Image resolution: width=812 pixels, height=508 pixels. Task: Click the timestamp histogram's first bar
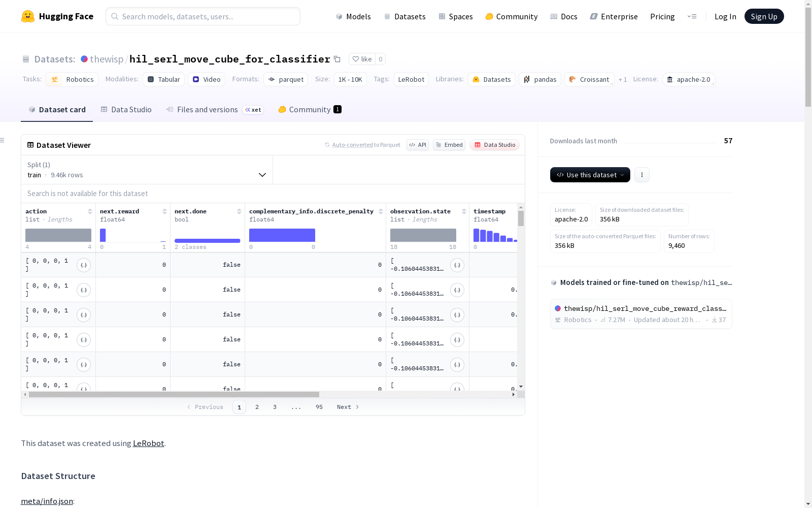coord(476,235)
